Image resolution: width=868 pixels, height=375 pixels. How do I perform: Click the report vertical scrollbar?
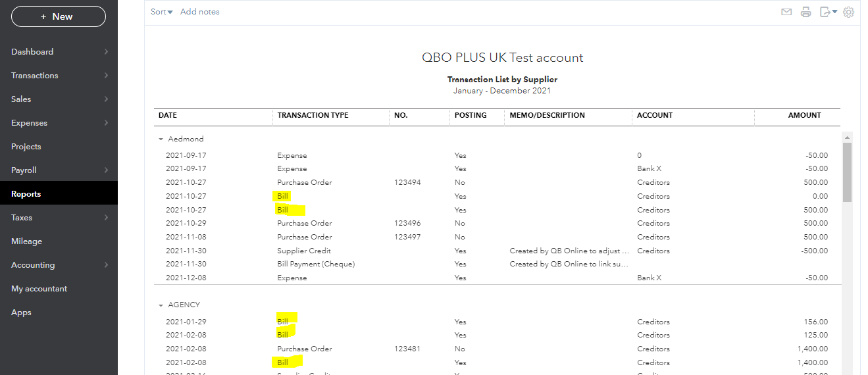click(847, 171)
